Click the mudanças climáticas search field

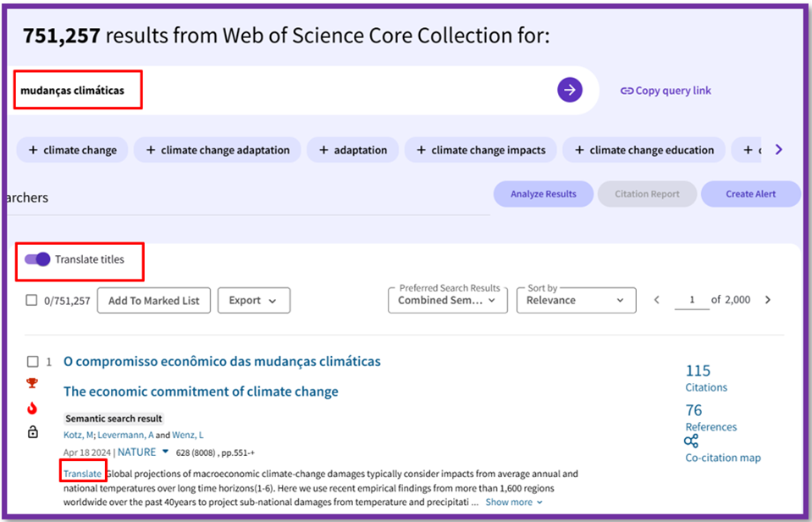click(279, 91)
